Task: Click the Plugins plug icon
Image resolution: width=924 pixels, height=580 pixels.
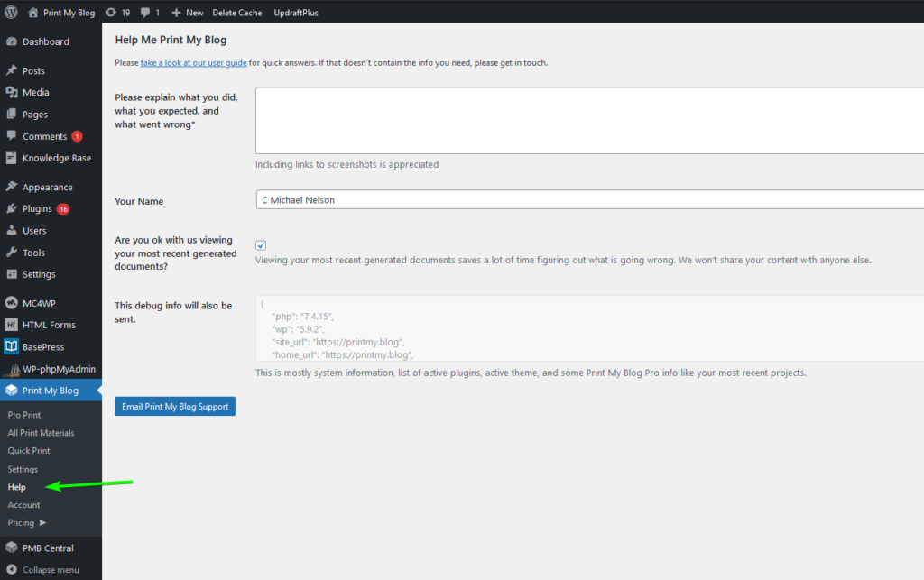Action: (11, 208)
